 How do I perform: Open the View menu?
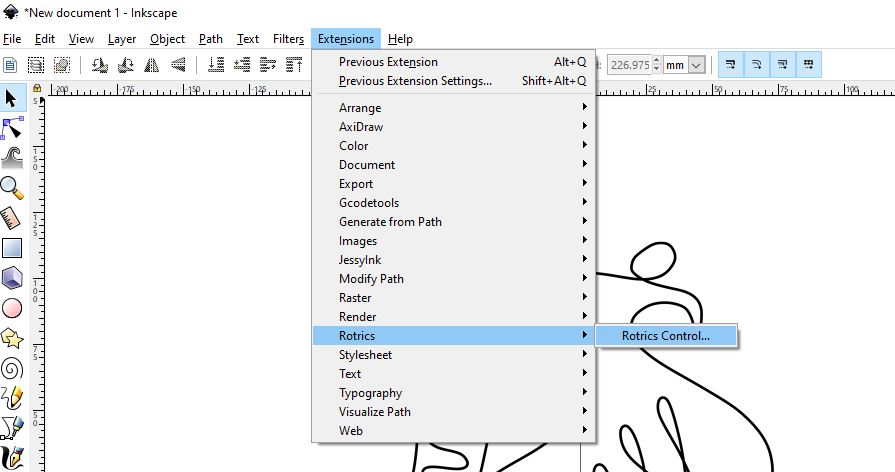[x=81, y=39]
